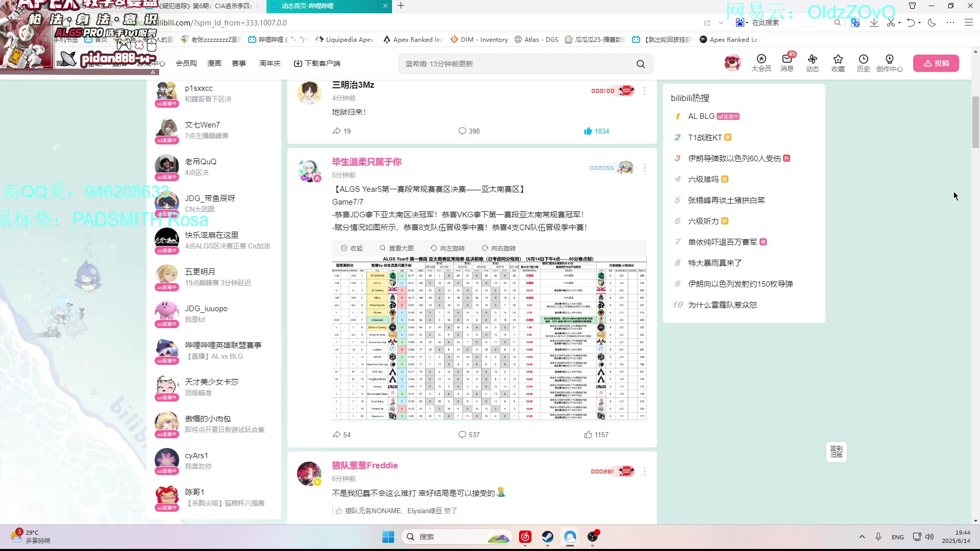The height and width of the screenshot is (551, 980).
Task: Open comments on the ALGS Year5 post
Action: (469, 435)
